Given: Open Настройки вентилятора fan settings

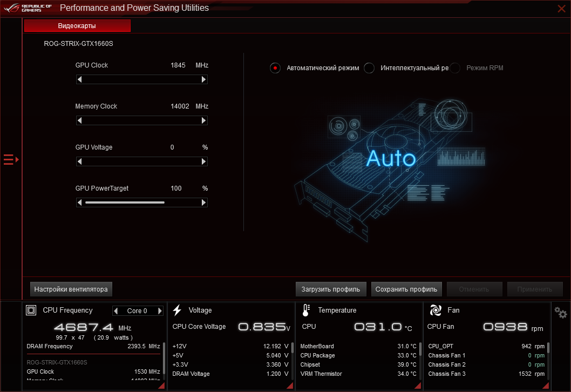Looking at the screenshot, I should point(71,289).
